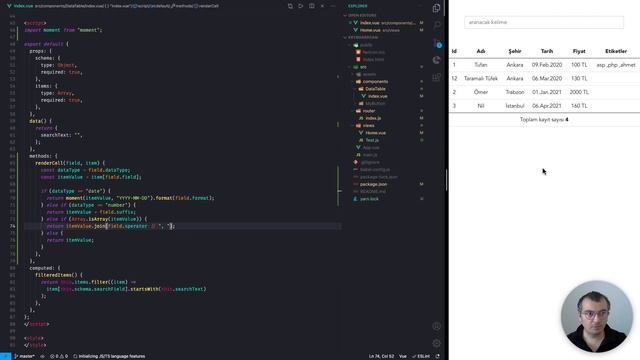Collapse the Open Editors section
This screenshot has height=360, width=640.
(x=361, y=16)
